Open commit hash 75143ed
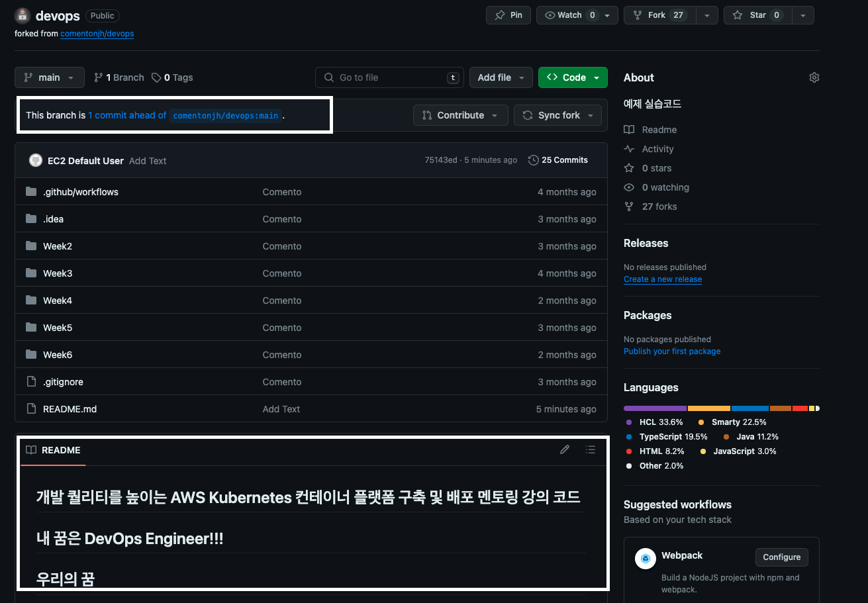The image size is (868, 603). point(441,160)
